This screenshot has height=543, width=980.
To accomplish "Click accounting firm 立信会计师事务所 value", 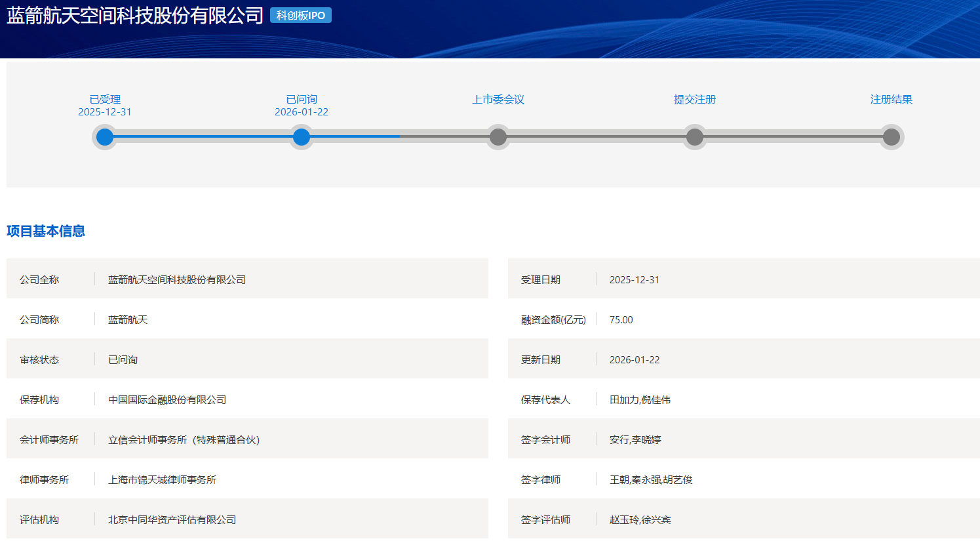I will point(184,439).
